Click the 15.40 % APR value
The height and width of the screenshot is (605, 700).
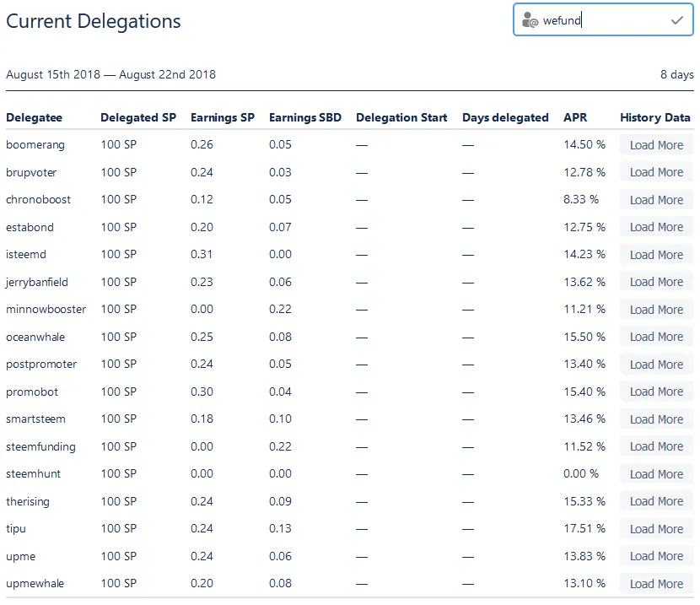[584, 392]
